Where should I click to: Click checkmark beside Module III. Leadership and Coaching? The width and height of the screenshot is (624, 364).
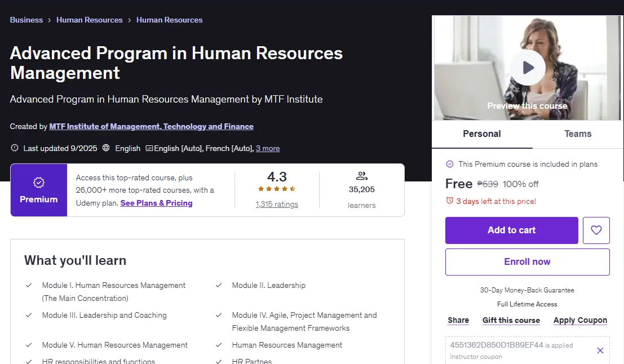29,315
